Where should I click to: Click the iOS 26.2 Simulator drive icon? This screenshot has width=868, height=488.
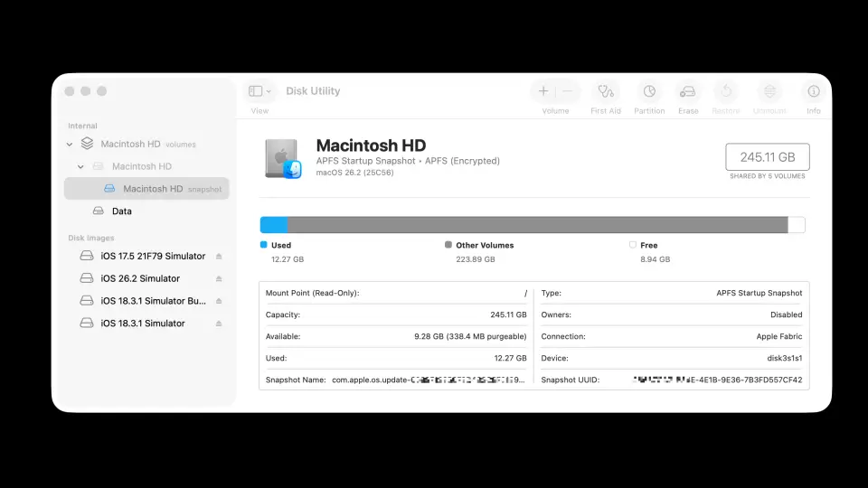click(x=87, y=277)
